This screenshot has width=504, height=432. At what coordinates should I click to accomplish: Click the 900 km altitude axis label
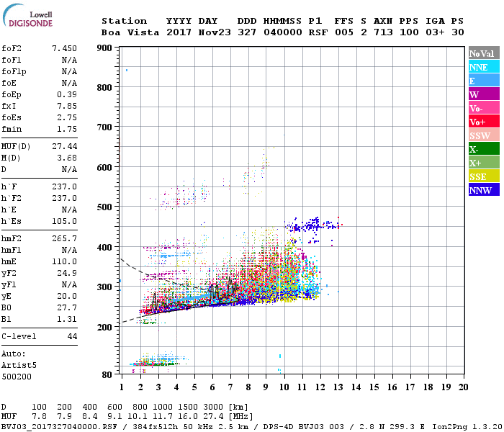[104, 48]
